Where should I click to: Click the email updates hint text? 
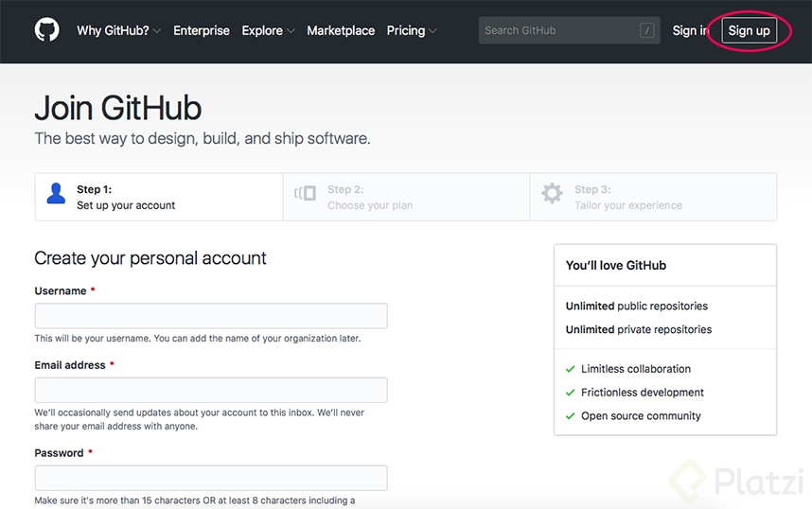(200, 419)
